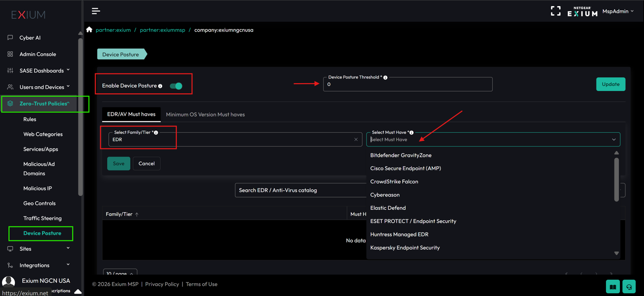The width and height of the screenshot is (644, 296).
Task: Select Bitdefender GravityZone option
Action: pyautogui.click(x=401, y=155)
